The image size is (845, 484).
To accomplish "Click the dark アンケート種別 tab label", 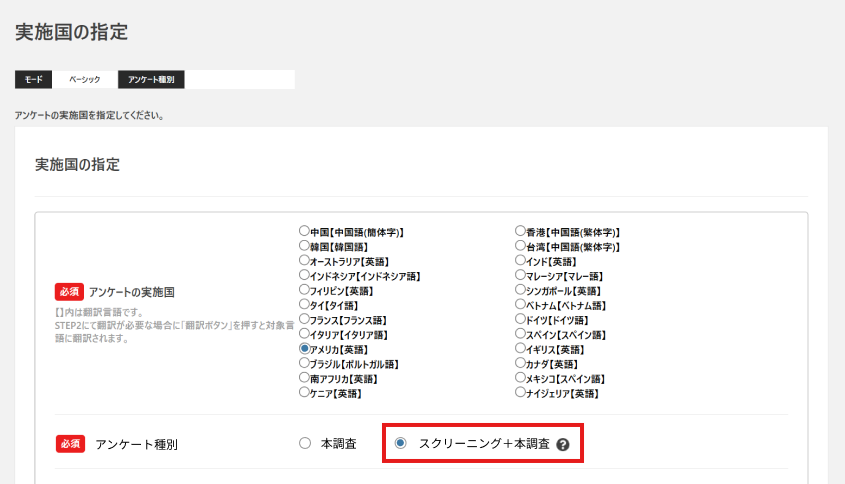I will tap(151, 79).
